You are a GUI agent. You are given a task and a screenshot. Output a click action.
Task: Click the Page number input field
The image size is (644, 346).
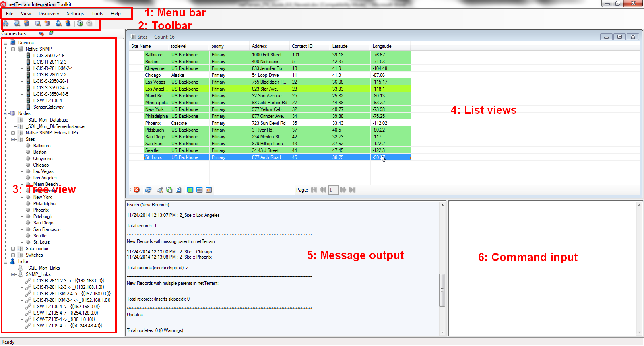[x=333, y=190]
